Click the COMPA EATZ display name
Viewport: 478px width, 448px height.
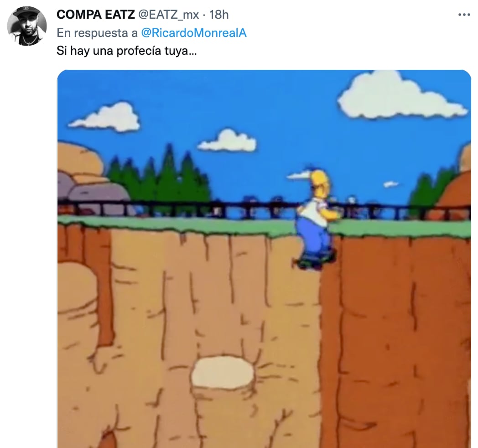(x=95, y=15)
